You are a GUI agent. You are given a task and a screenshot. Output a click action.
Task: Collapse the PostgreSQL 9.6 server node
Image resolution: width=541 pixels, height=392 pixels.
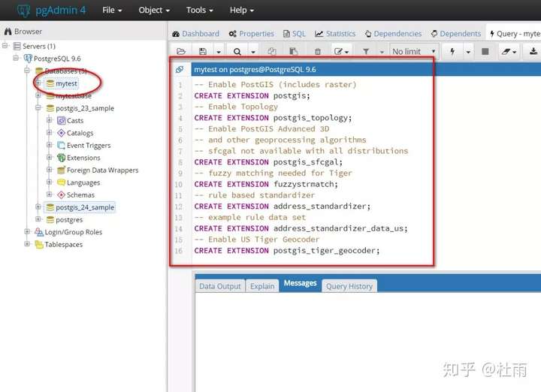16,58
